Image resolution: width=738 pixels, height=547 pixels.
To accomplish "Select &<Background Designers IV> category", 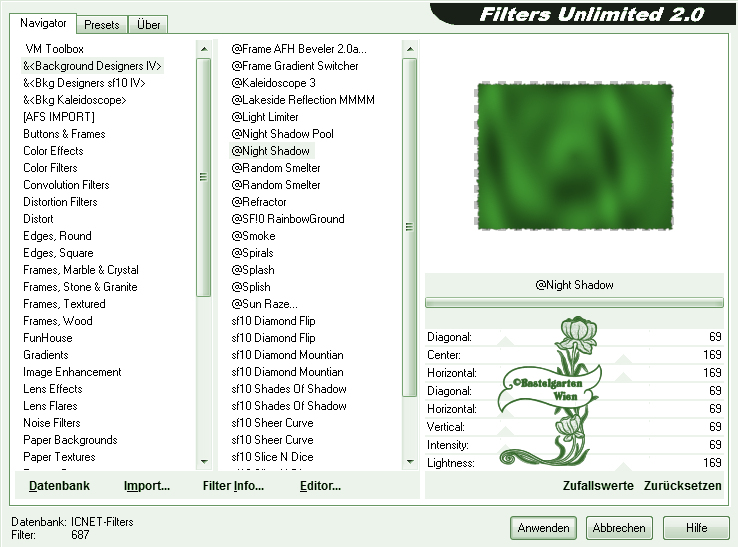I will tap(92, 66).
